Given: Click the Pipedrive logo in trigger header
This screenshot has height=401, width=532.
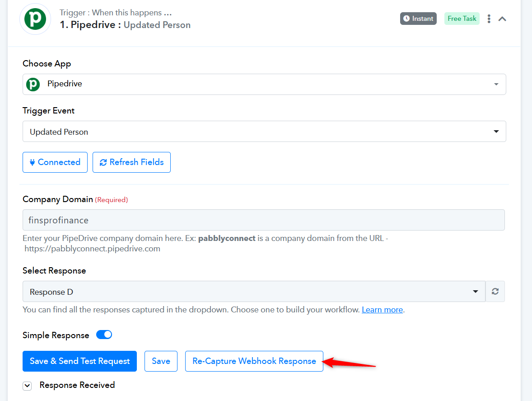Looking at the screenshot, I should coord(35,19).
